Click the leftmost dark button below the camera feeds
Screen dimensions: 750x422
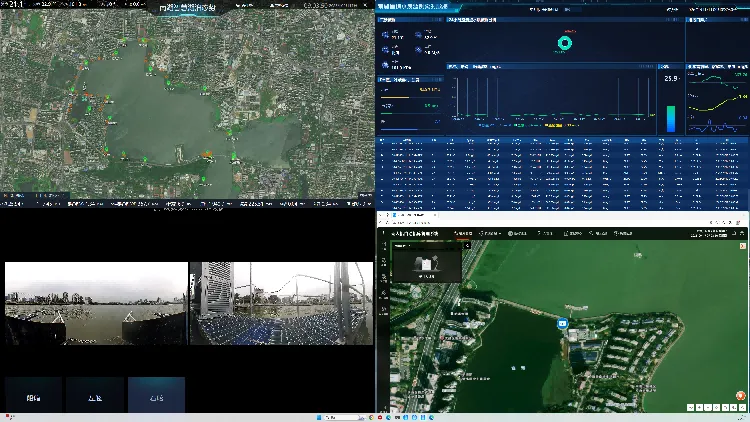pos(33,395)
